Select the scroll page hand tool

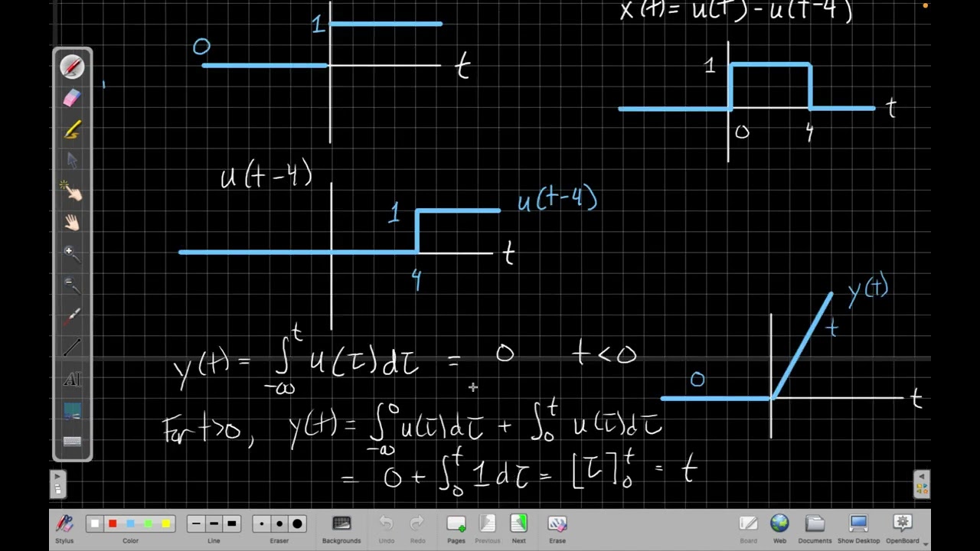point(72,223)
